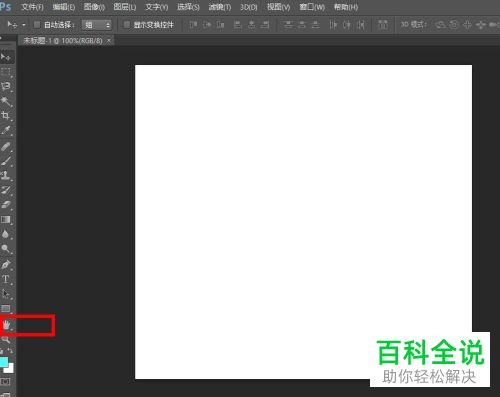Distribute vertical centers
The image size is (500, 397).
302,25
